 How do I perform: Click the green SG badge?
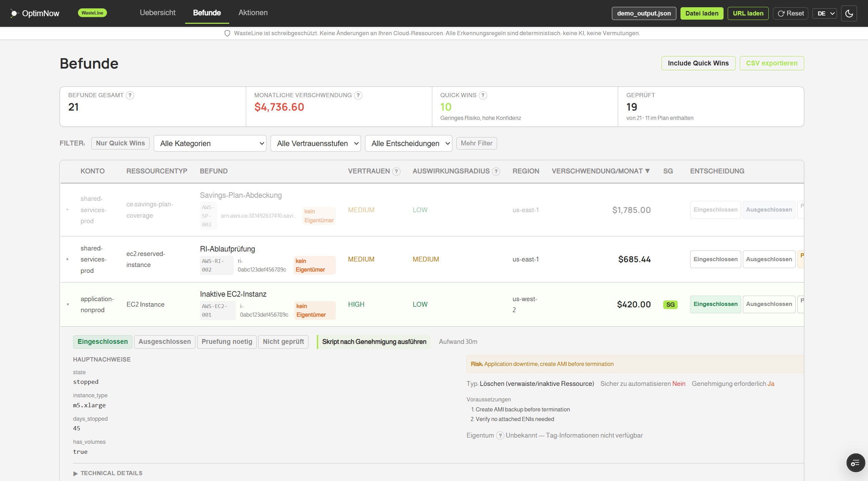670,305
